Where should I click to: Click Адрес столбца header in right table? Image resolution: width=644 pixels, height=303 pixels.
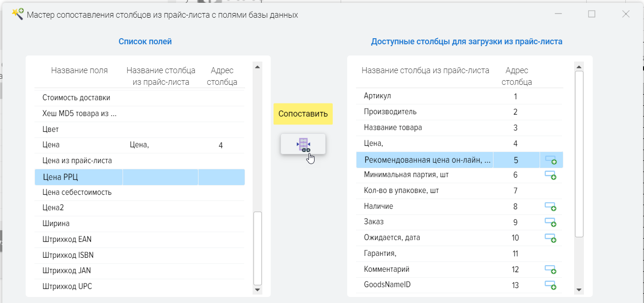516,76
